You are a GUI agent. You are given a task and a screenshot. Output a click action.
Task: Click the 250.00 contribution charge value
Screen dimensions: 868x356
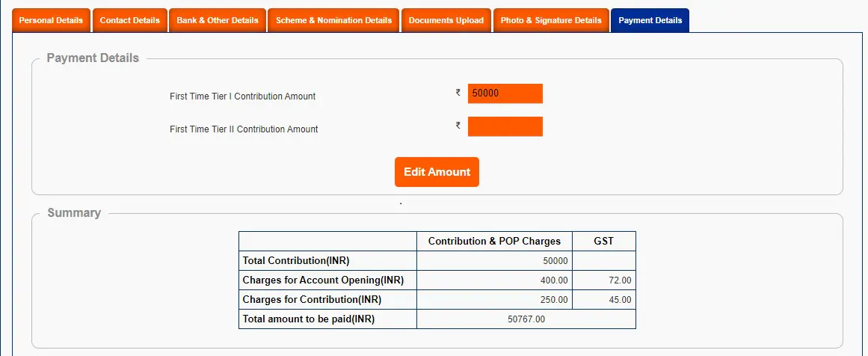(x=554, y=300)
